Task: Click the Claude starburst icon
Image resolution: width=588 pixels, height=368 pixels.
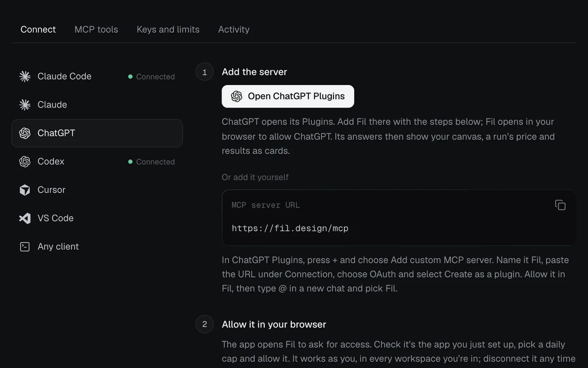Action: coord(25,105)
